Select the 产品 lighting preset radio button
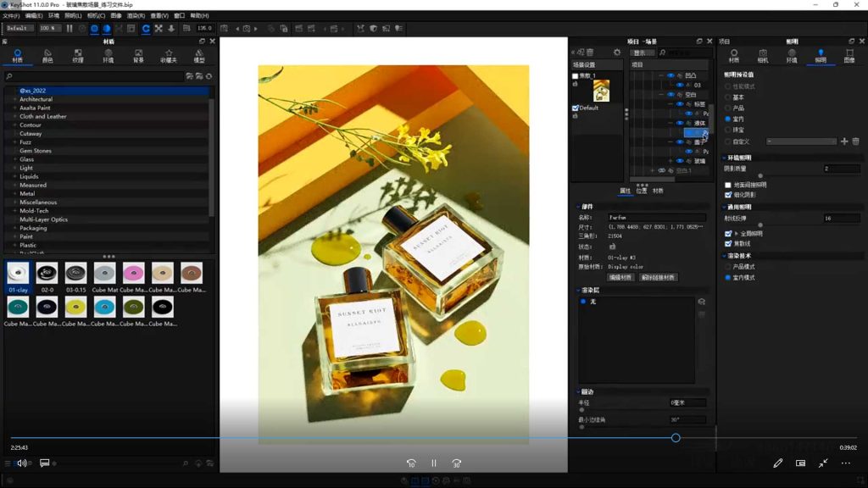The width and height of the screenshot is (868, 488). pos(728,108)
